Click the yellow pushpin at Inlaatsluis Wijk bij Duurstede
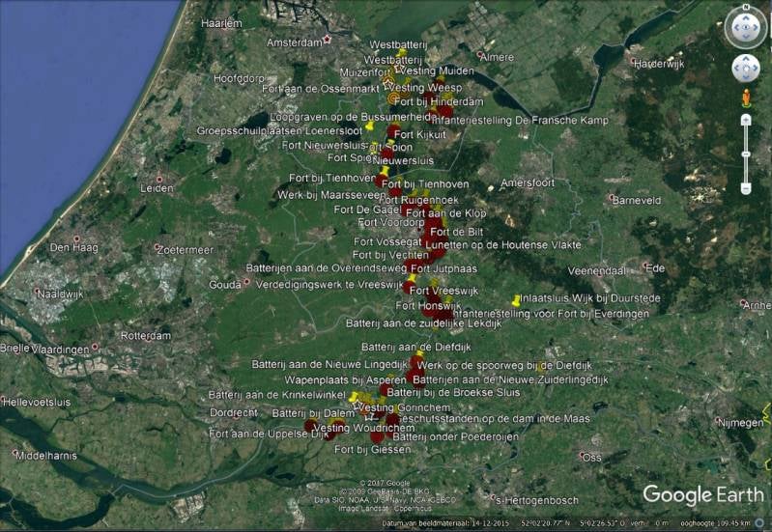772x532 pixels. click(x=516, y=300)
